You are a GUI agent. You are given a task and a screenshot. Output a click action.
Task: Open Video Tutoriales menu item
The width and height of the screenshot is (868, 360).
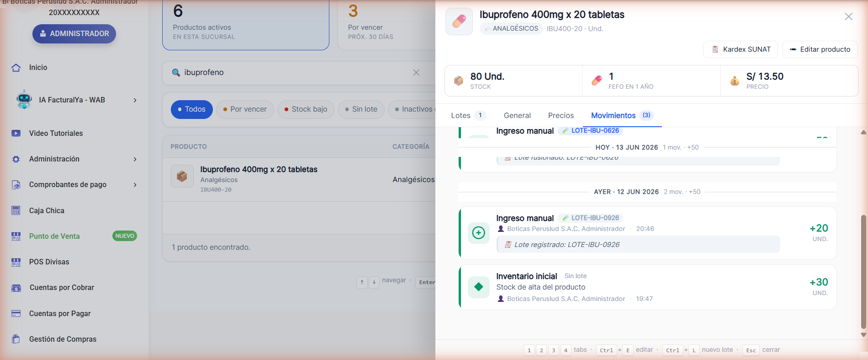click(56, 134)
